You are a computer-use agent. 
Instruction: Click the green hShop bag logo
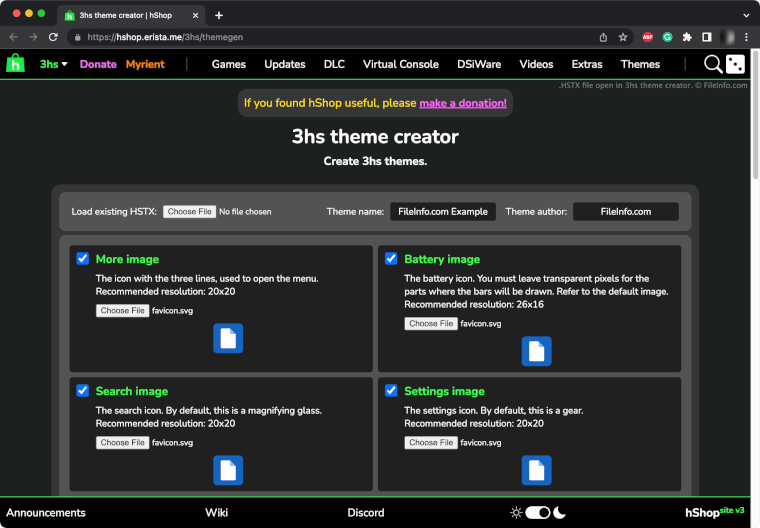[x=16, y=64]
